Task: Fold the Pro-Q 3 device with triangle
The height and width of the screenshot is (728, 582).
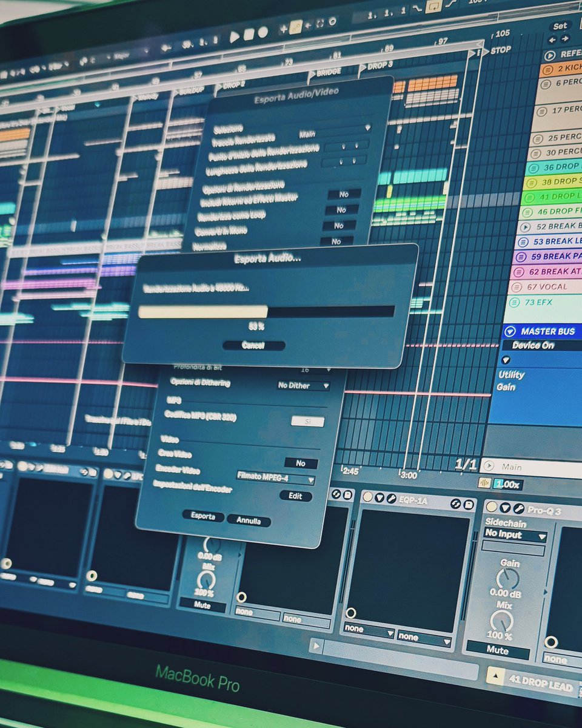Action: click(x=505, y=508)
